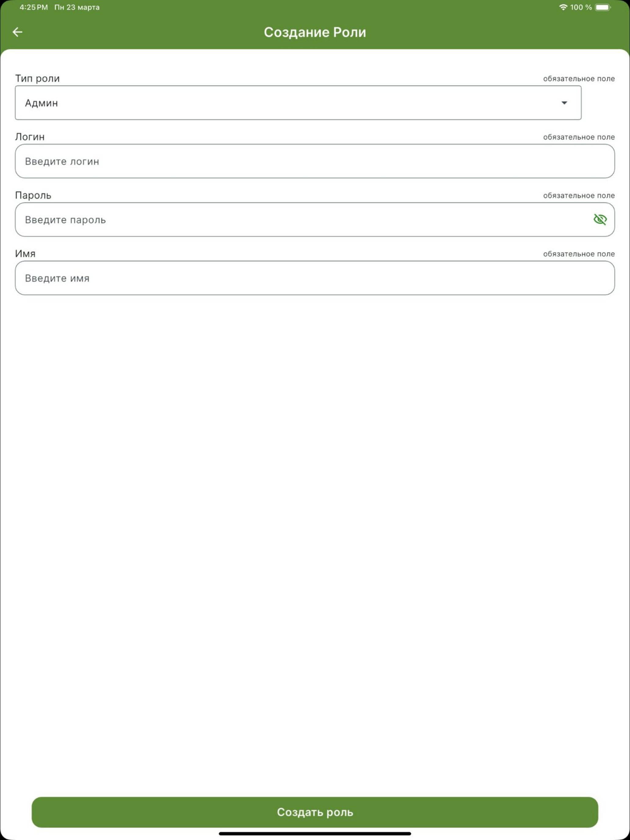Viewport: 630px width, 840px height.
Task: Tap the home indicator bar at bottom
Action: pos(315,834)
